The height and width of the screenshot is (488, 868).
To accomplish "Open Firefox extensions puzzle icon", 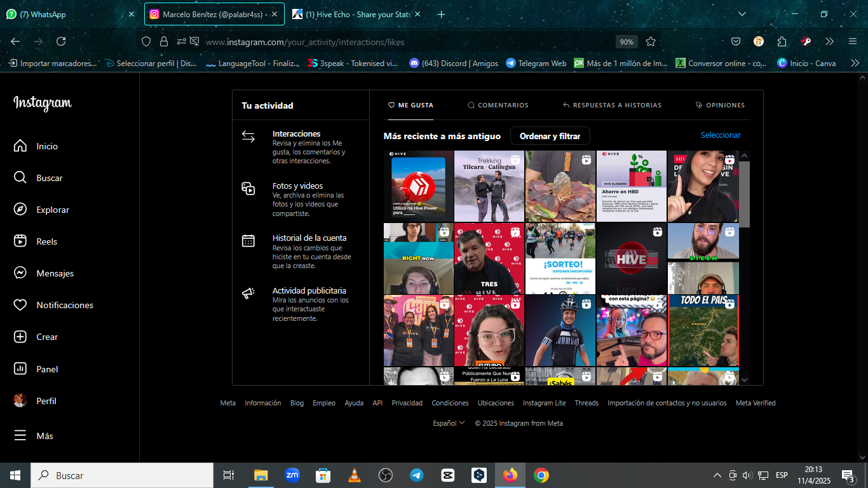I will [782, 41].
